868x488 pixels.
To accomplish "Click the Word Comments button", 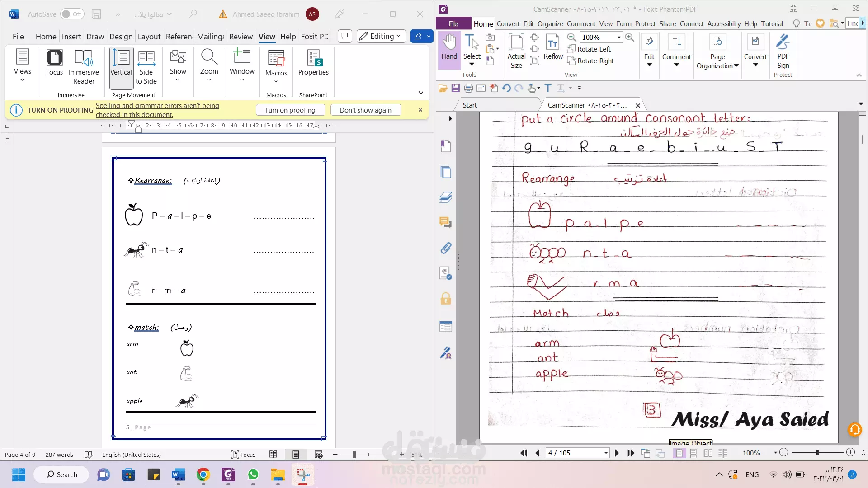I will coord(345,36).
